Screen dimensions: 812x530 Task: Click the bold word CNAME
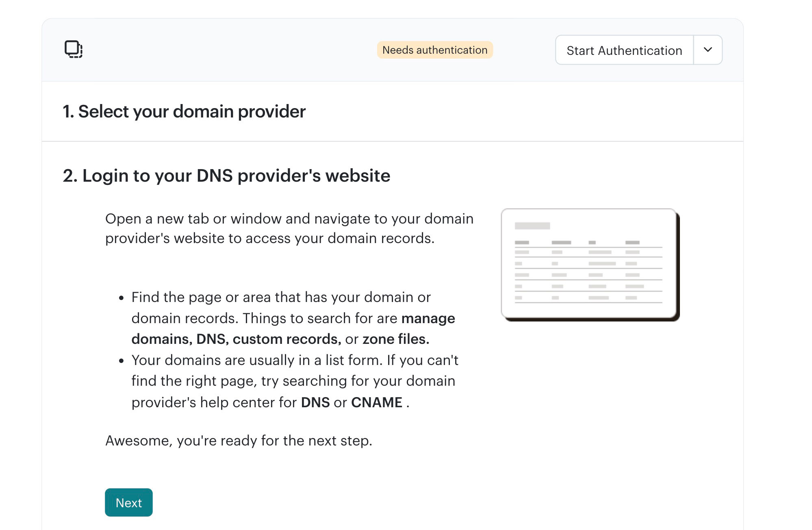[x=376, y=402]
